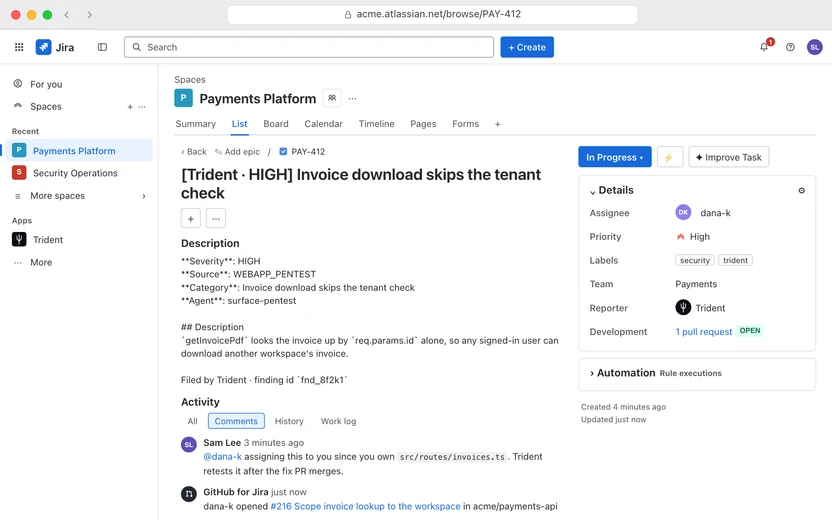Click the lightning bolt automation button

[669, 157]
